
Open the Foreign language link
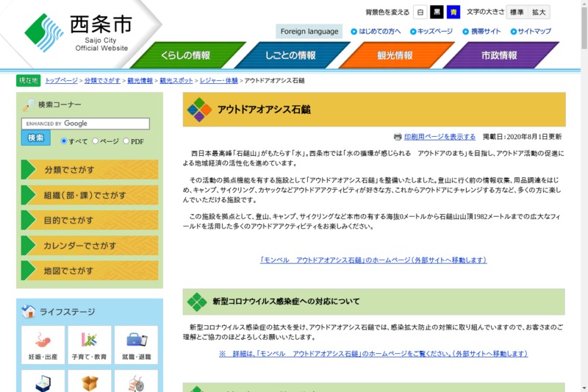(309, 32)
